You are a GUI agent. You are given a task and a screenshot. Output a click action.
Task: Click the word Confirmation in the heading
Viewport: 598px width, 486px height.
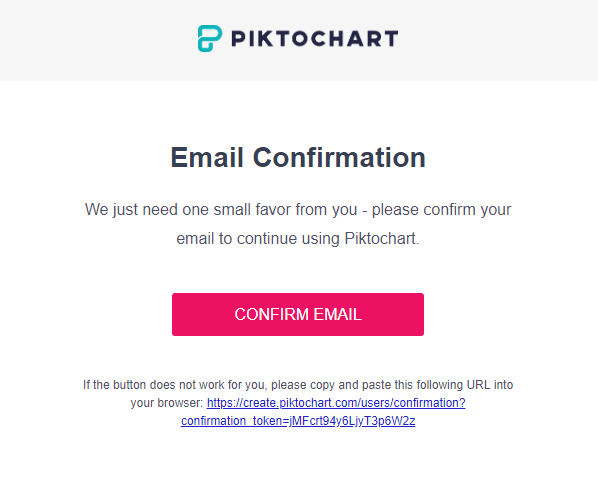coord(339,158)
